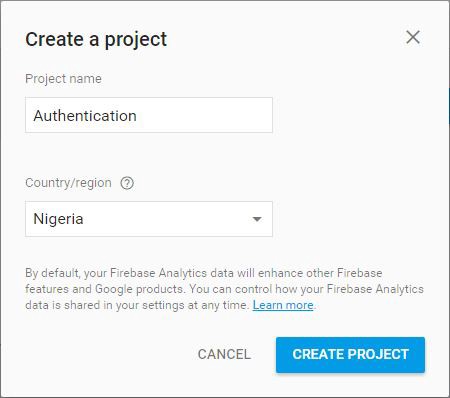This screenshot has height=398, width=450.
Task: Follow the underlined Learn more hyperlink
Action: [283, 305]
